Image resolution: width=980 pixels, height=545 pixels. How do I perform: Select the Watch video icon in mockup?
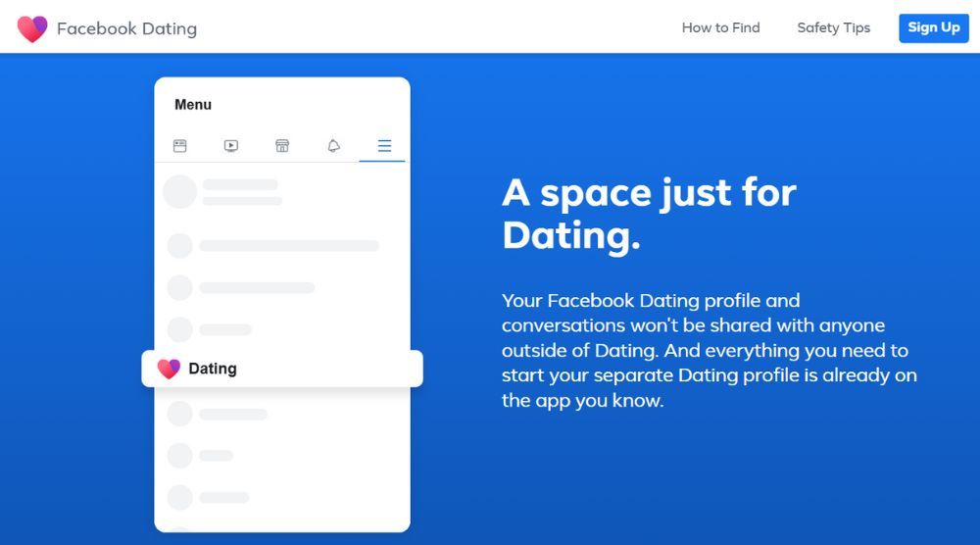point(231,146)
